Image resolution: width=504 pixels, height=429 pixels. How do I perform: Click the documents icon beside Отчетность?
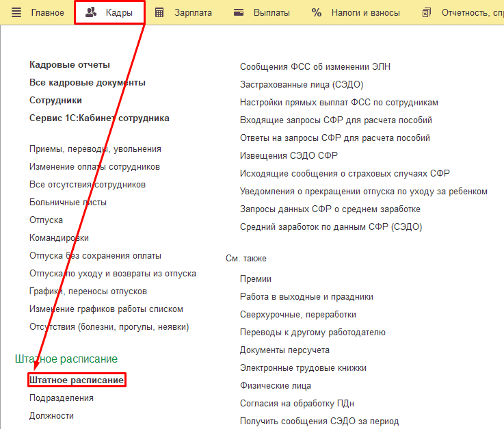[x=427, y=12]
